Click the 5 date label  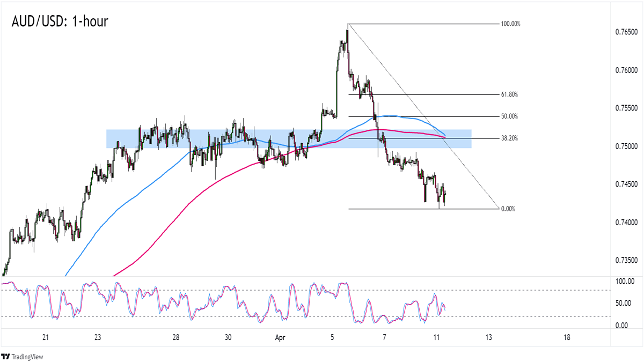[x=332, y=338]
